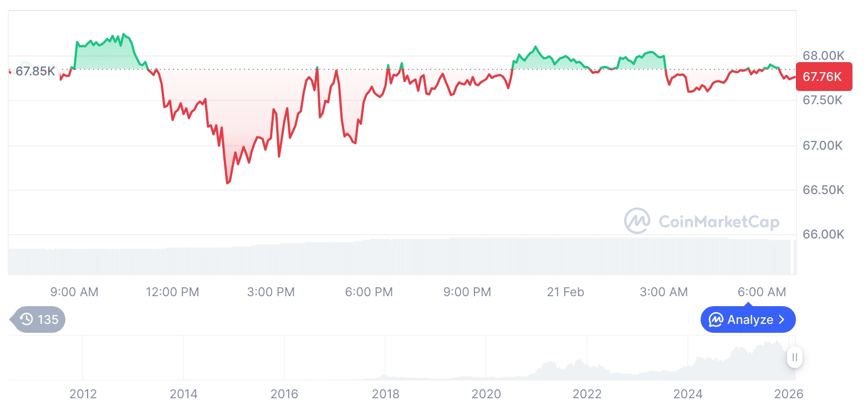868x406 pixels.
Task: Select the 2018 year on the overview timeline
Action: (385, 394)
